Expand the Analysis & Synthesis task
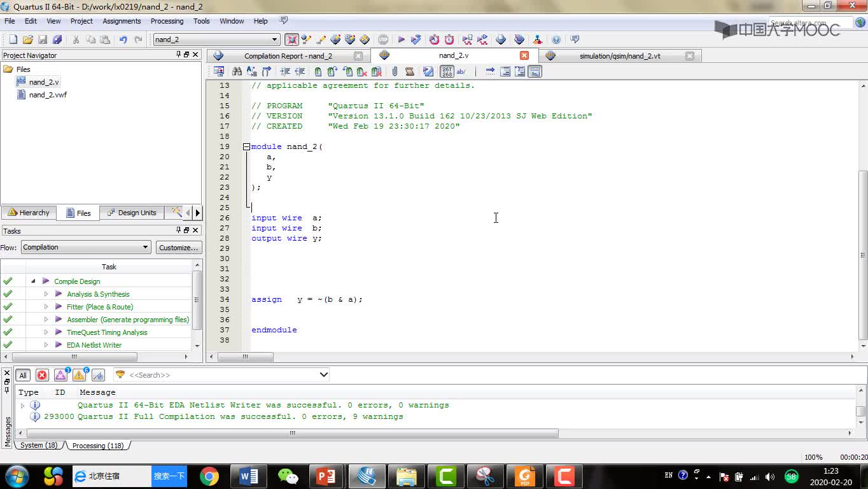Viewport: 868px width, 489px height. pyautogui.click(x=46, y=294)
